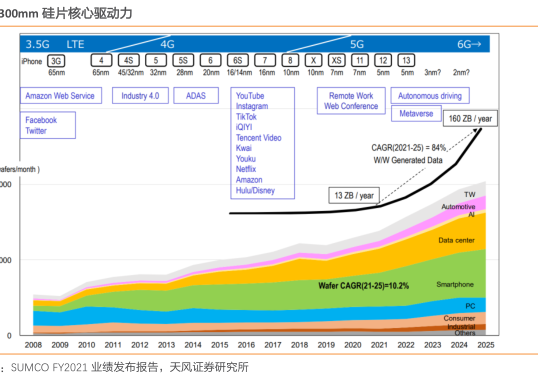Click the 13 ZB / year callout

coord(354,196)
